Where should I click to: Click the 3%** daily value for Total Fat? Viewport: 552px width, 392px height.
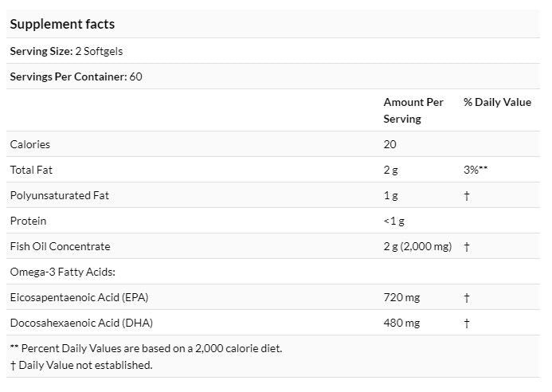[x=476, y=170]
